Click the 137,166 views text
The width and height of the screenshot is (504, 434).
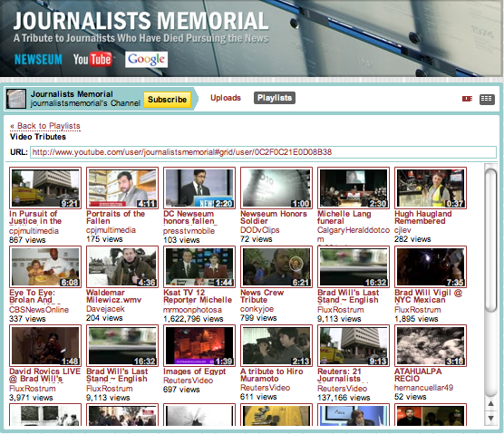(x=344, y=398)
